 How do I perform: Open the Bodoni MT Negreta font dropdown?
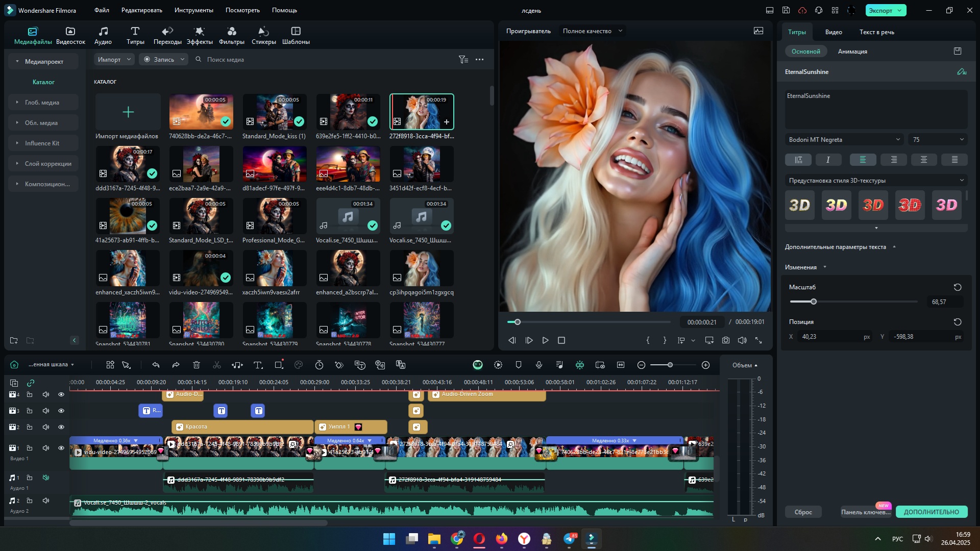[844, 139]
